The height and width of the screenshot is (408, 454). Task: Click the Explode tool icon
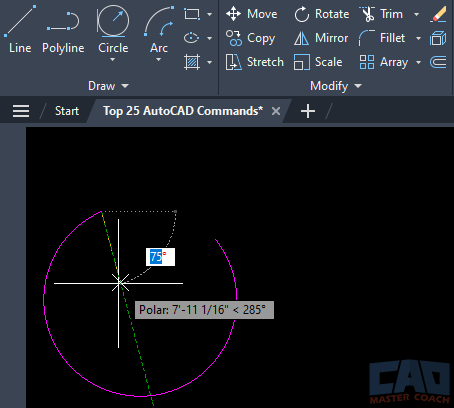tap(438, 38)
